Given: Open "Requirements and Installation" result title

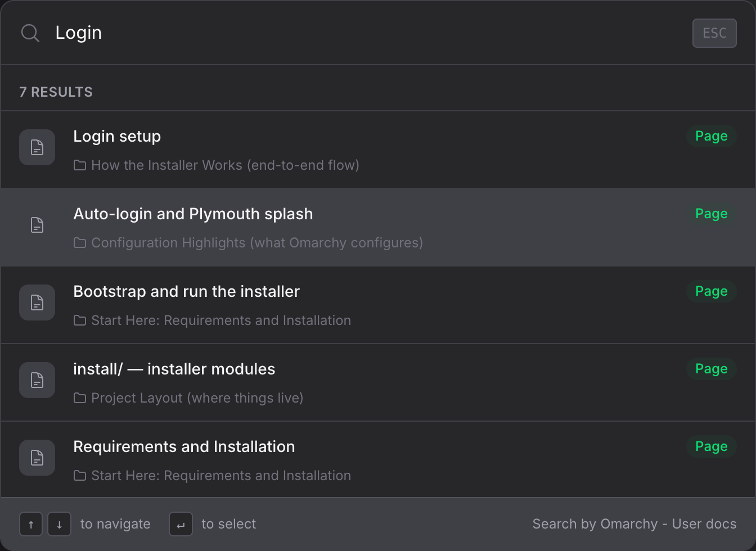Looking at the screenshot, I should [x=184, y=447].
